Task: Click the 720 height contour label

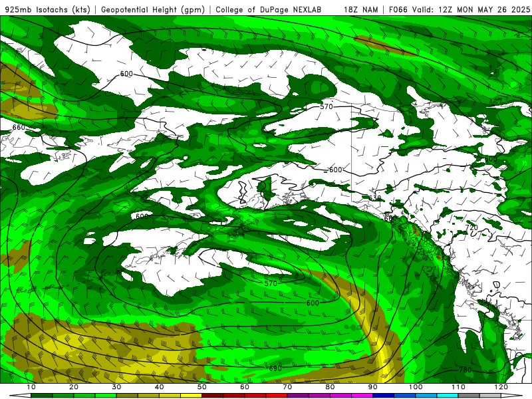Action: [x=471, y=227]
